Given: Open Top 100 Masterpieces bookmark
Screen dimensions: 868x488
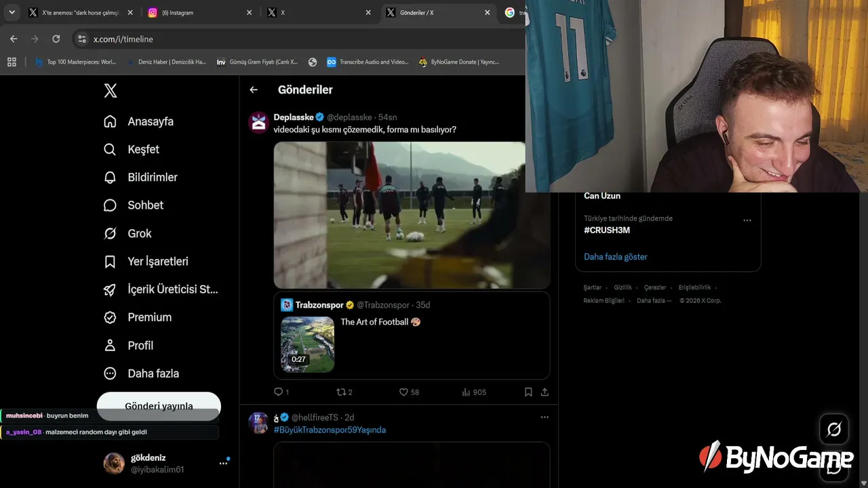Looking at the screenshot, I should click(75, 62).
